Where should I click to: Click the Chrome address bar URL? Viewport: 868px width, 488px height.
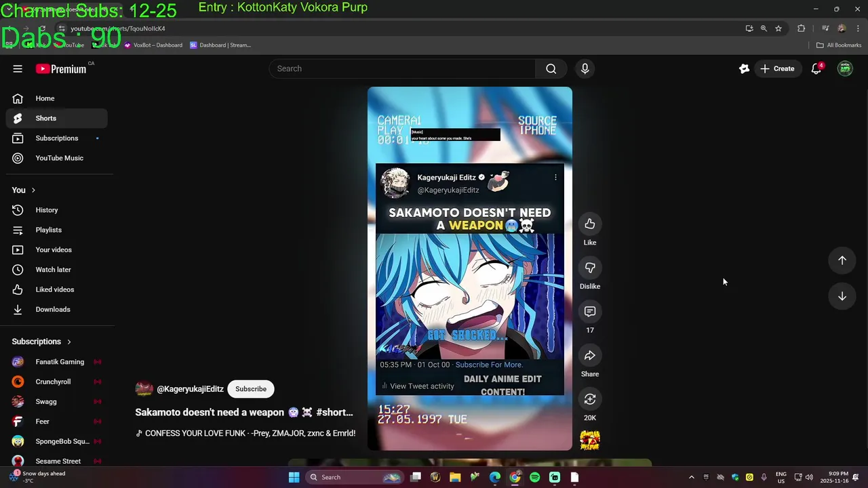pos(118,28)
